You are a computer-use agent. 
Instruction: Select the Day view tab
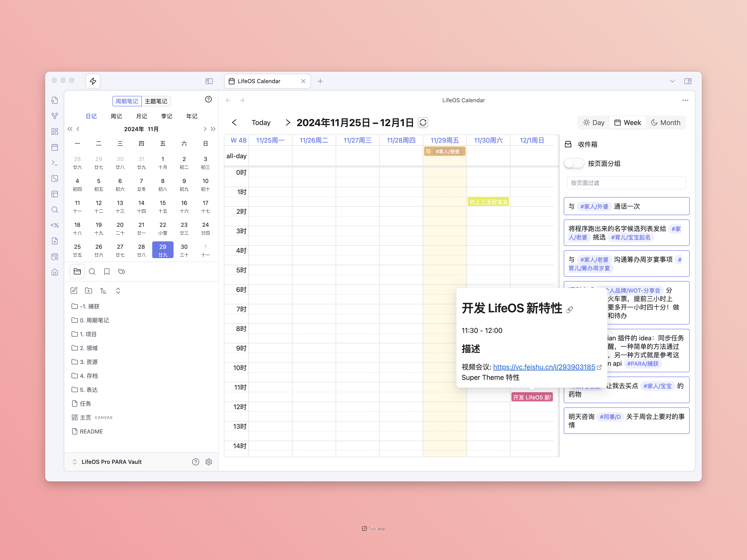[x=594, y=123]
